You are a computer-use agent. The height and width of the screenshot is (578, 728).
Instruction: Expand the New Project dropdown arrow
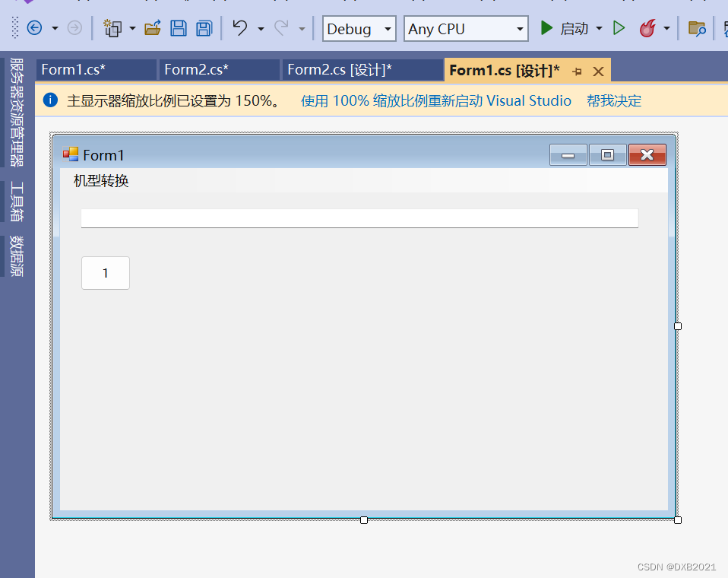[132, 28]
